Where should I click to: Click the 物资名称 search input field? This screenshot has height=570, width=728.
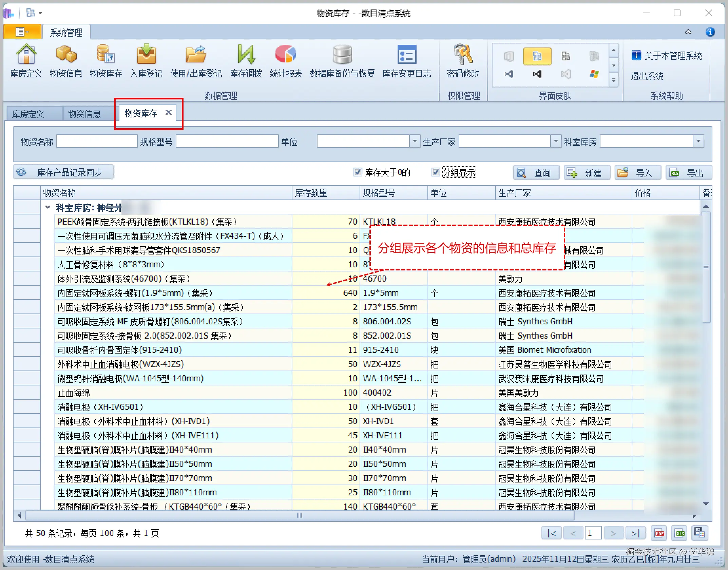point(97,141)
